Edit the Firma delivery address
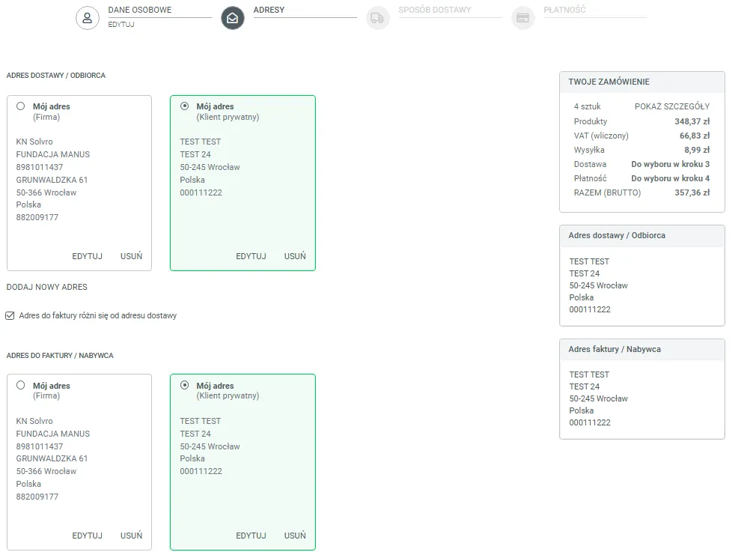This screenshot has height=558, width=756. [x=87, y=256]
